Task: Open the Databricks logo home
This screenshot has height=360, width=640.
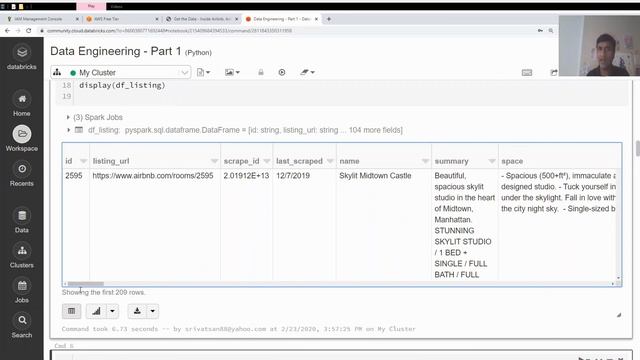Action: coord(22,57)
